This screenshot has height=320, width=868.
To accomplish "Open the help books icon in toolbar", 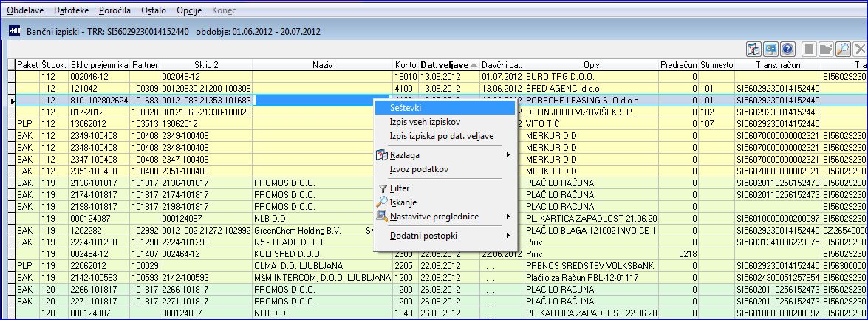I will [x=754, y=49].
